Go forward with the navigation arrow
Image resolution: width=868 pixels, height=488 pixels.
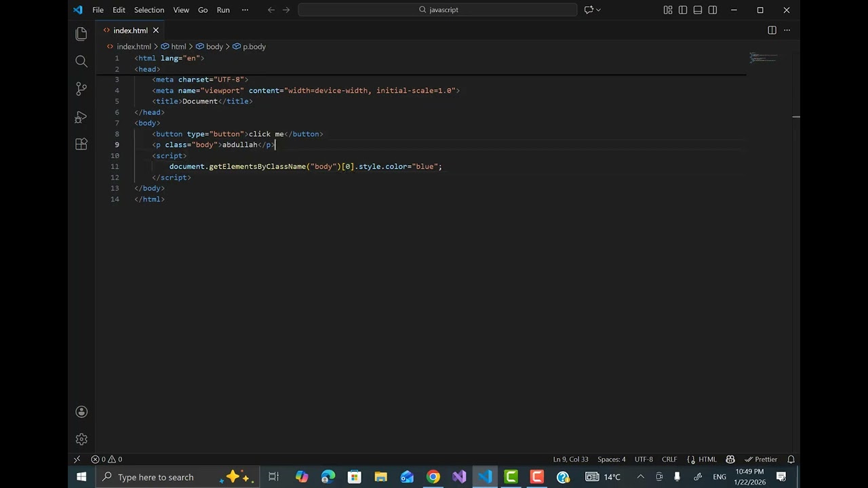[286, 10]
